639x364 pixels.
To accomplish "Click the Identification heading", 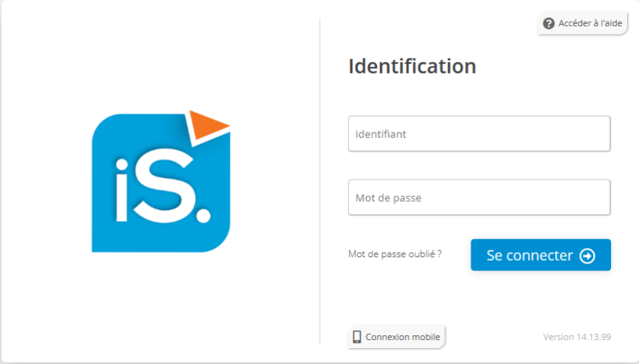I will click(412, 66).
